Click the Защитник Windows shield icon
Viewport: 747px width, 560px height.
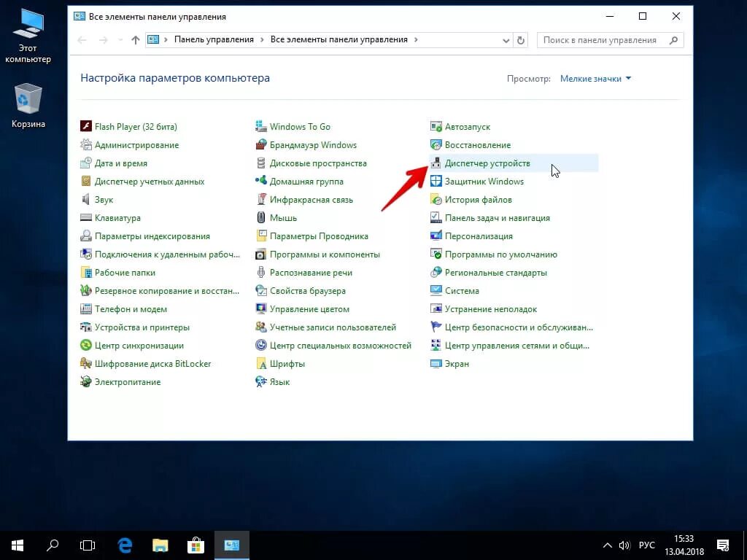(x=436, y=182)
